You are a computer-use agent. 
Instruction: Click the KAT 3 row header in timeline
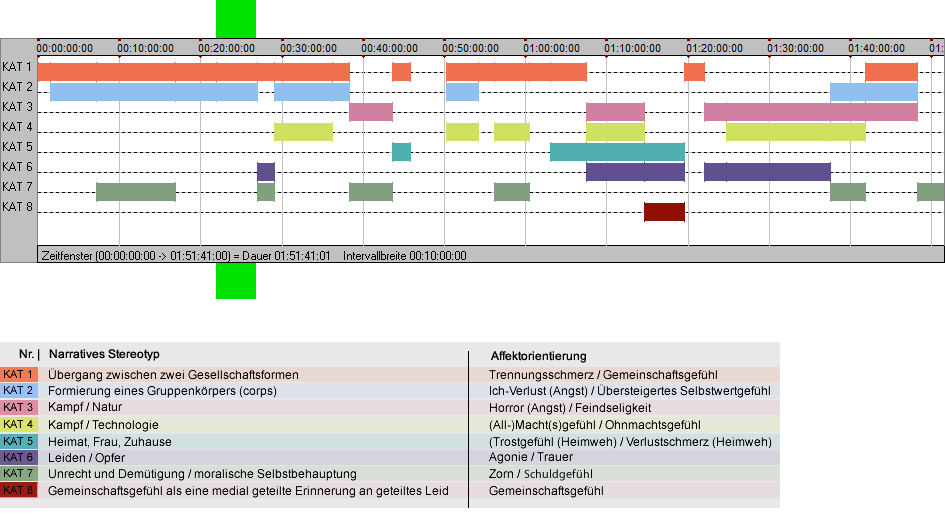click(x=17, y=107)
